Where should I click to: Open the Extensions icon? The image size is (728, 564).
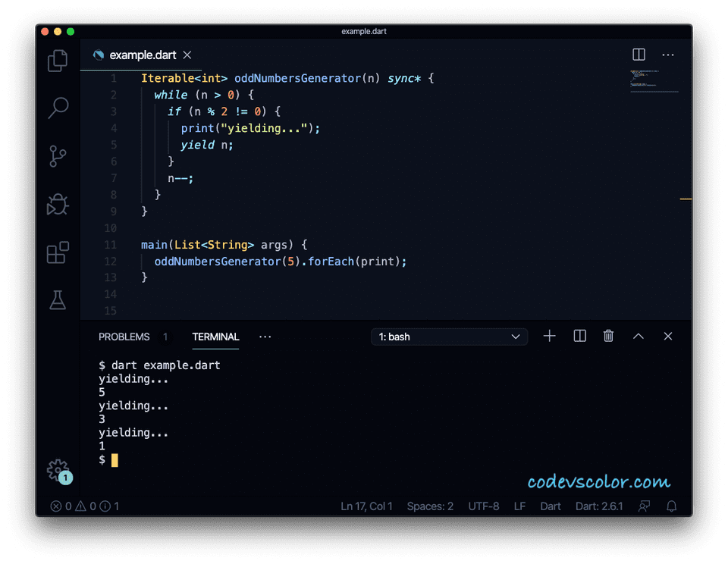coord(57,252)
